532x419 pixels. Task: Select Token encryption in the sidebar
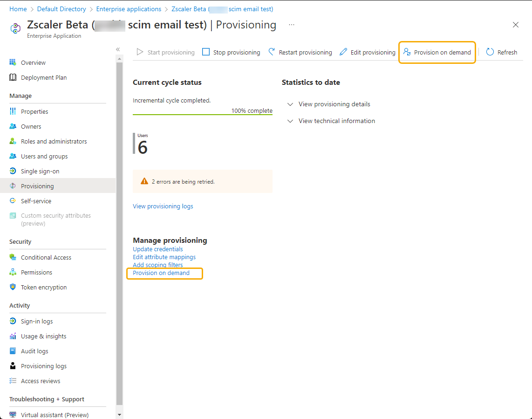tap(43, 287)
